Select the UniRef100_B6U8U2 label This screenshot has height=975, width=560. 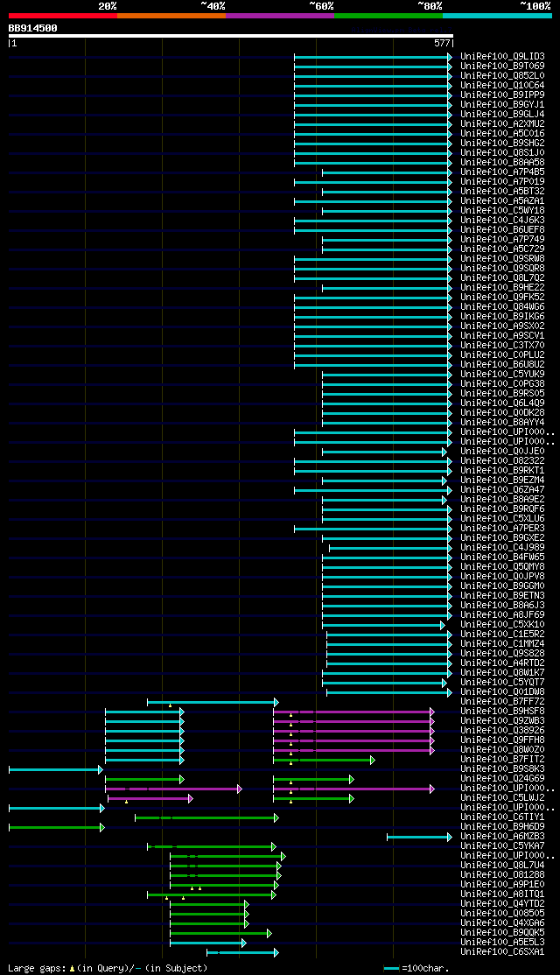(x=503, y=365)
